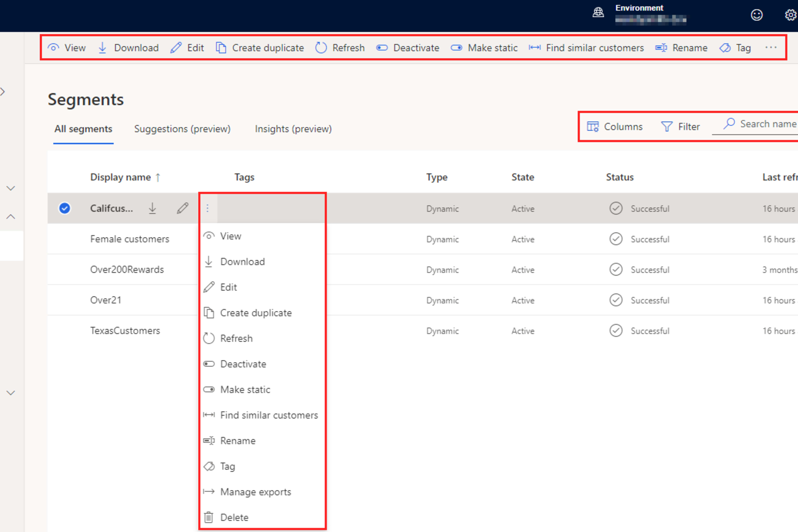The height and width of the screenshot is (532, 798).
Task: Open the Columns chooser
Action: [x=615, y=127]
